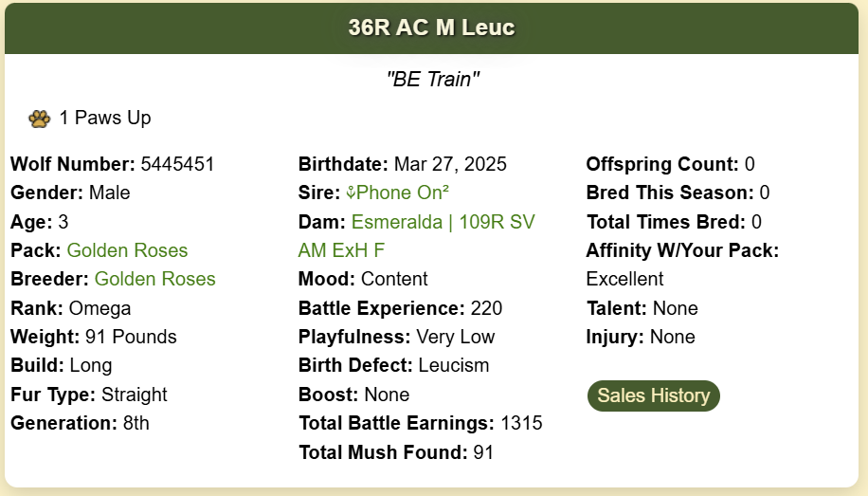Open the Golden Roses pack link

click(127, 250)
